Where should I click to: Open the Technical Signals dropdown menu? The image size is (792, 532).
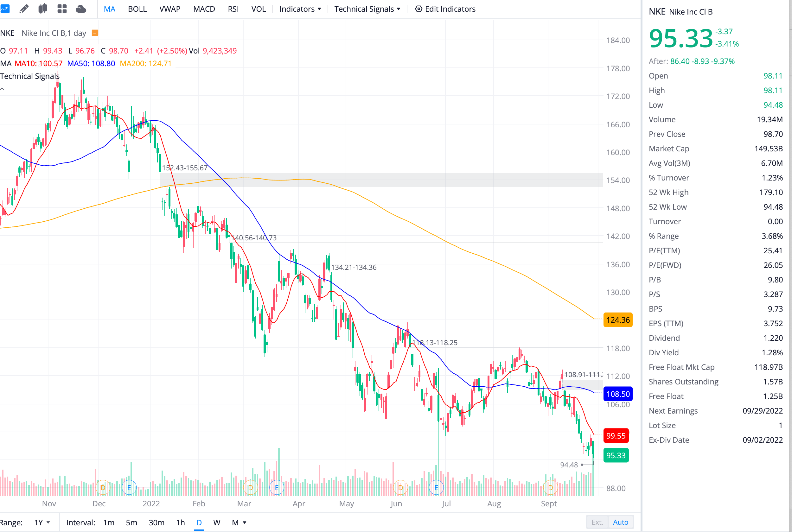tap(367, 9)
